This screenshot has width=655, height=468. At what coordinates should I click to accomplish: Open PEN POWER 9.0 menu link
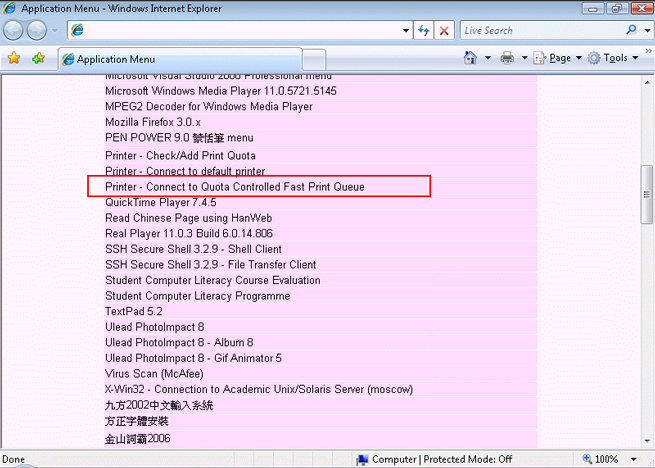179,138
